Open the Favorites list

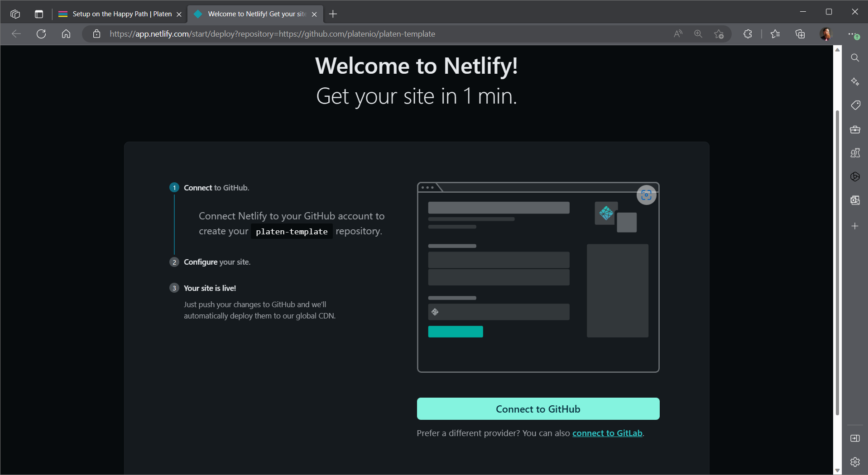click(x=775, y=34)
